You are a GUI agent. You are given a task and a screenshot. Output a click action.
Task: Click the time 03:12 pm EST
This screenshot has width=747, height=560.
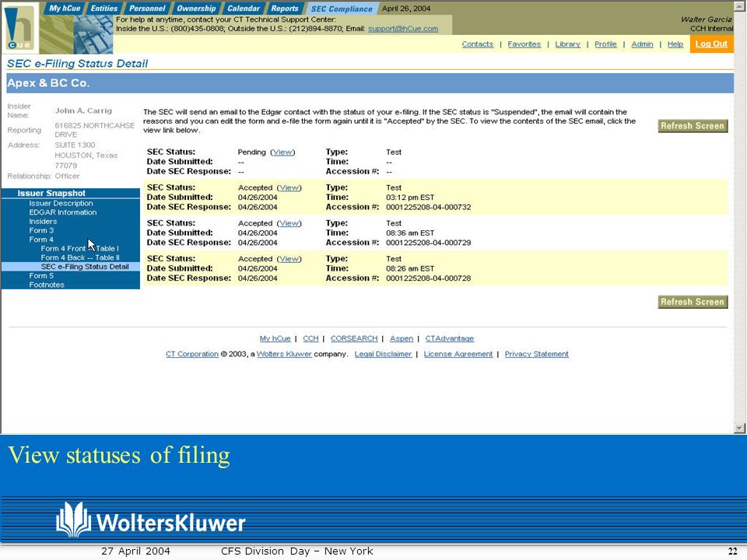410,197
